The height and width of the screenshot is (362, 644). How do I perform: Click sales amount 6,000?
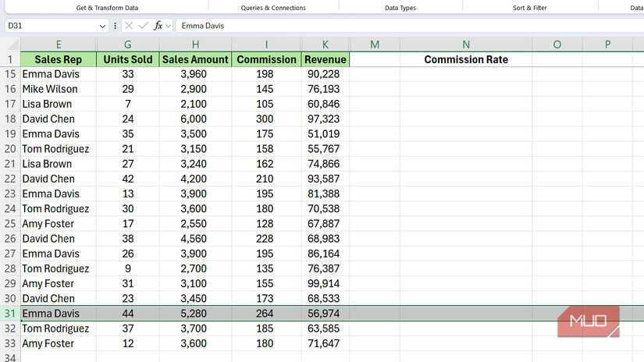195,119
